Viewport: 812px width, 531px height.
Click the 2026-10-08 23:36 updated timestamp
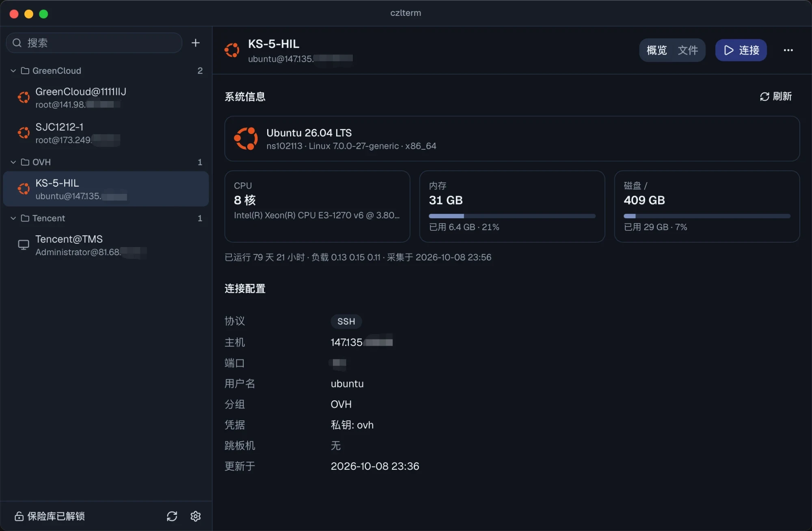tap(375, 466)
